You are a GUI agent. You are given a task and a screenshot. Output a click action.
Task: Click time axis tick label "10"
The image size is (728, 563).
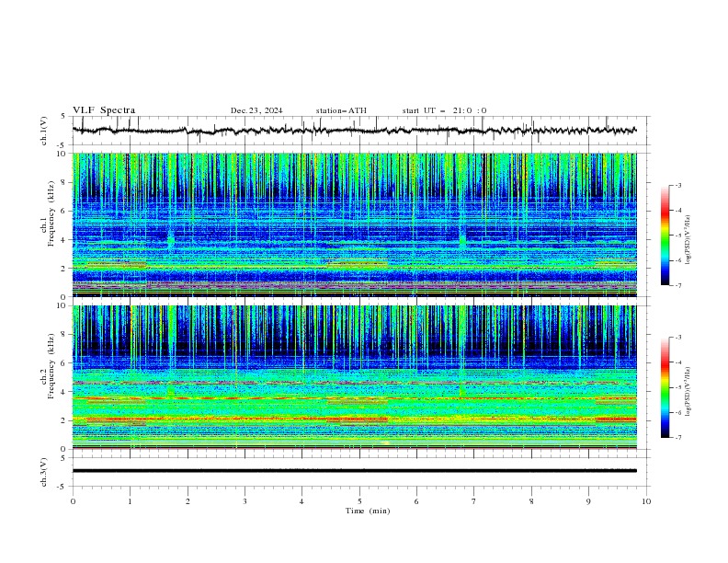tap(646, 501)
